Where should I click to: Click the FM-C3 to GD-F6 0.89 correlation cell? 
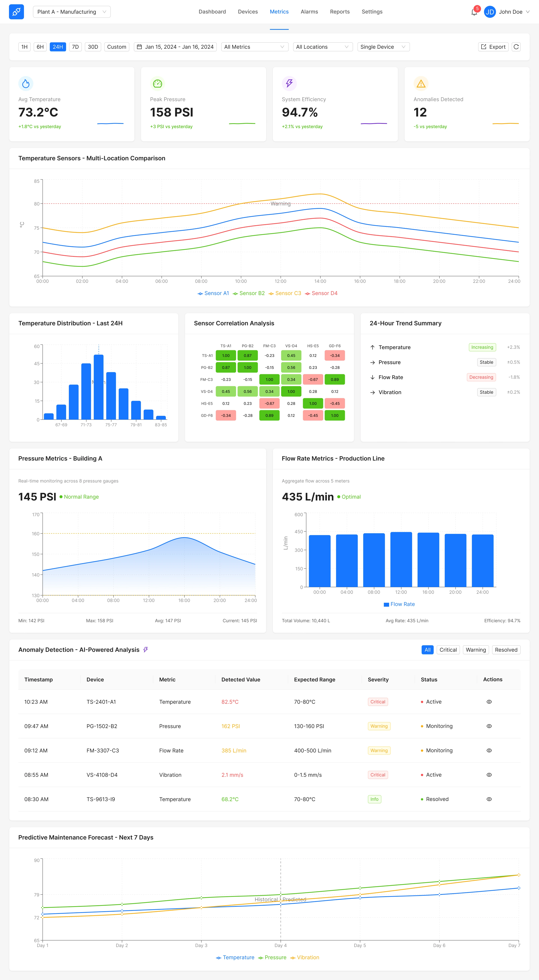point(334,380)
